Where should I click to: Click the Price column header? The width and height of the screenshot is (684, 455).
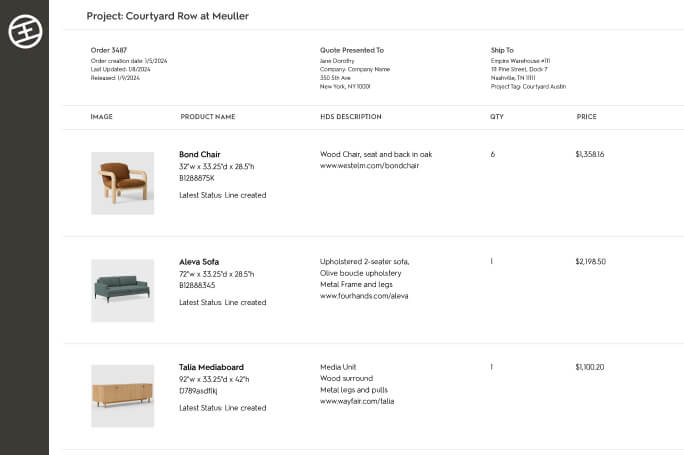(586, 117)
